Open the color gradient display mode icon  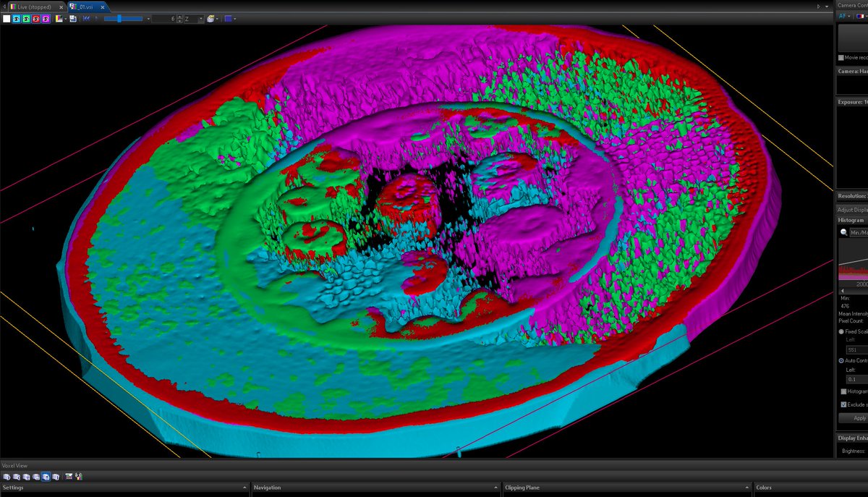(x=59, y=19)
